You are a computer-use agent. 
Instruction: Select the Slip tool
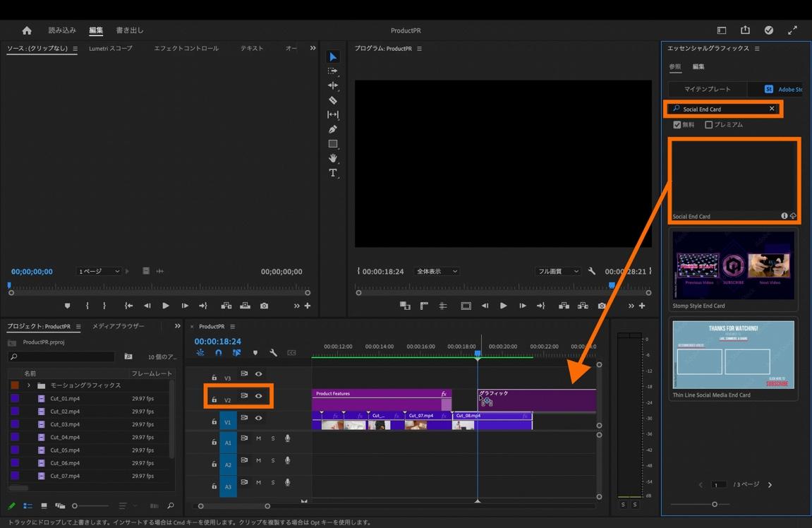[x=333, y=114]
